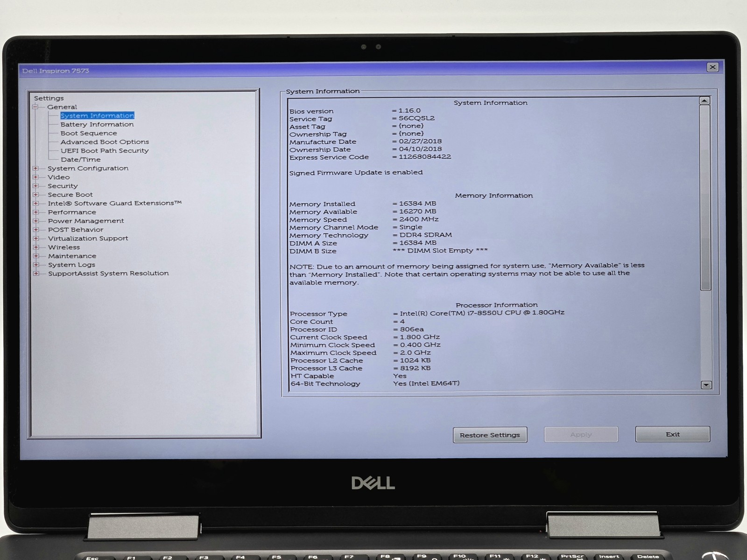Image resolution: width=747 pixels, height=560 pixels.
Task: Expand the System Logs node
Action: [35, 265]
